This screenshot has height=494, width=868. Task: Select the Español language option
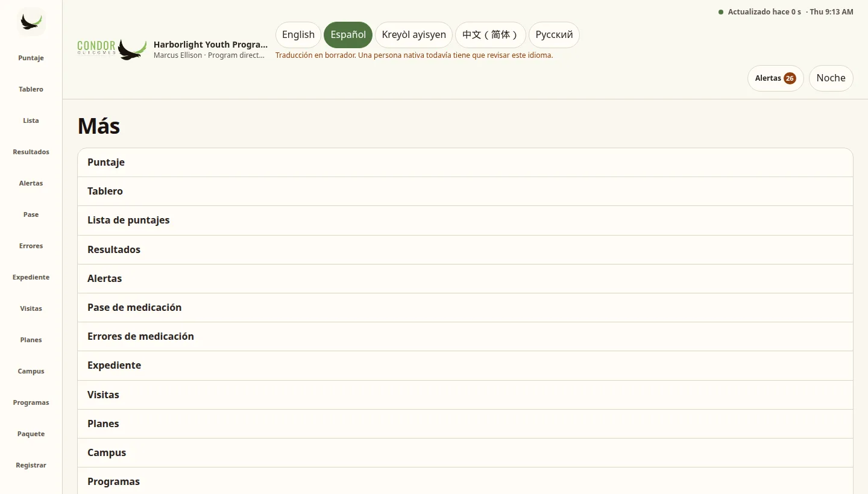coord(348,35)
